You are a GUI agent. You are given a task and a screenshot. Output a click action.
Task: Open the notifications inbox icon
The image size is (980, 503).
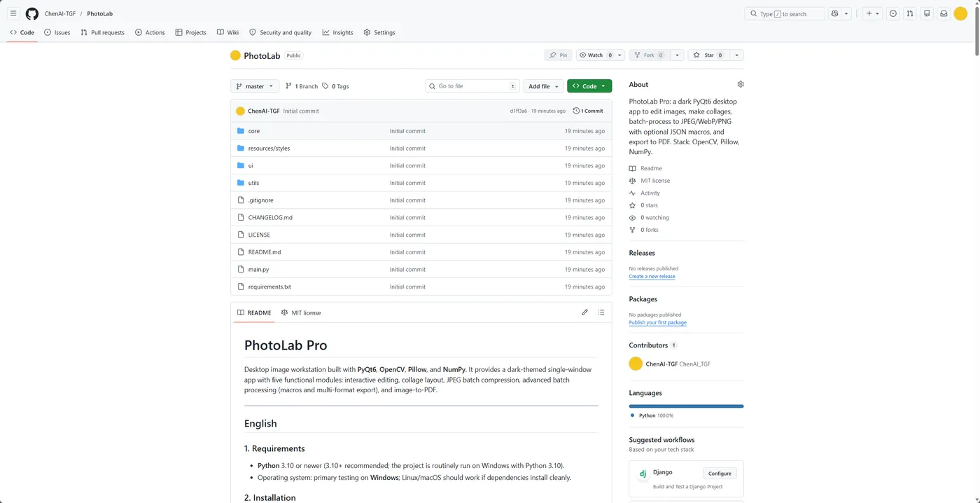click(944, 13)
